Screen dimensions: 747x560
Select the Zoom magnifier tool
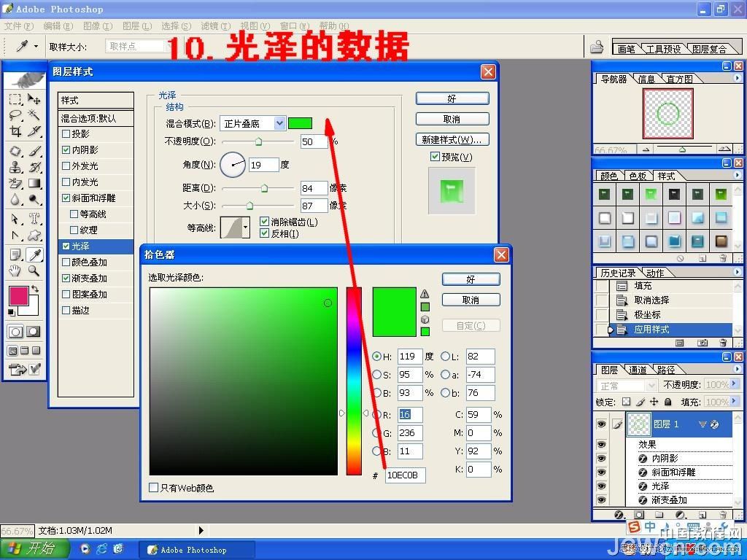[x=34, y=271]
